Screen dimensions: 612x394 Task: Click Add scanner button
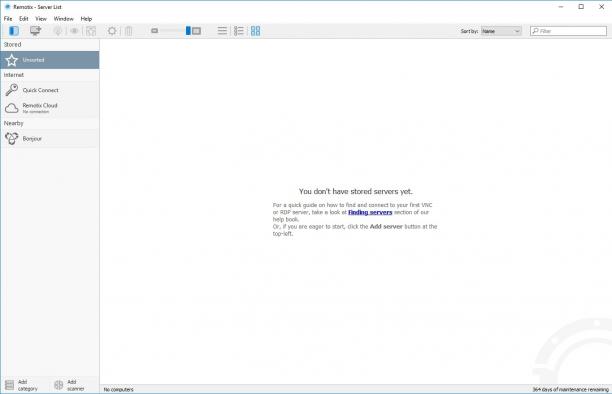point(69,385)
